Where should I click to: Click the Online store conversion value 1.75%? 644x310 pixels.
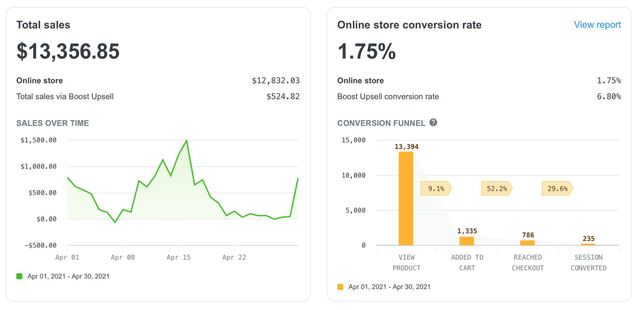point(609,81)
